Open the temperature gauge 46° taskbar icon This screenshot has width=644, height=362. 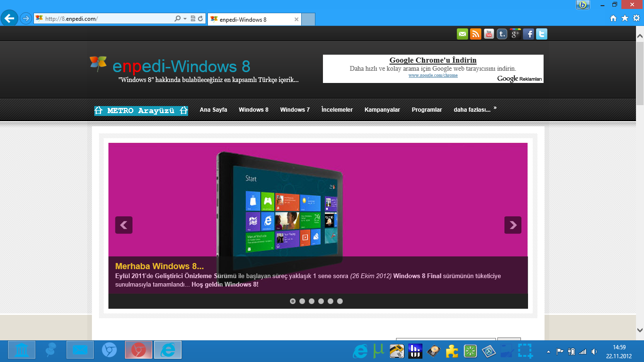396,351
